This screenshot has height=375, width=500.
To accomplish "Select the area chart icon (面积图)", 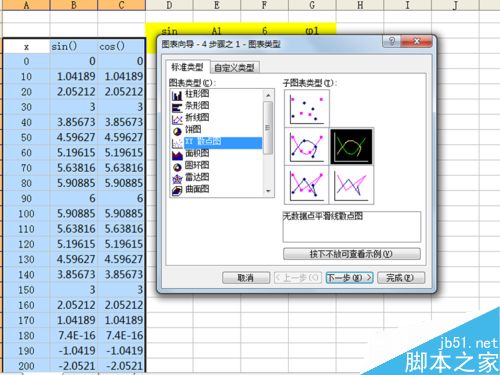I will tap(177, 155).
